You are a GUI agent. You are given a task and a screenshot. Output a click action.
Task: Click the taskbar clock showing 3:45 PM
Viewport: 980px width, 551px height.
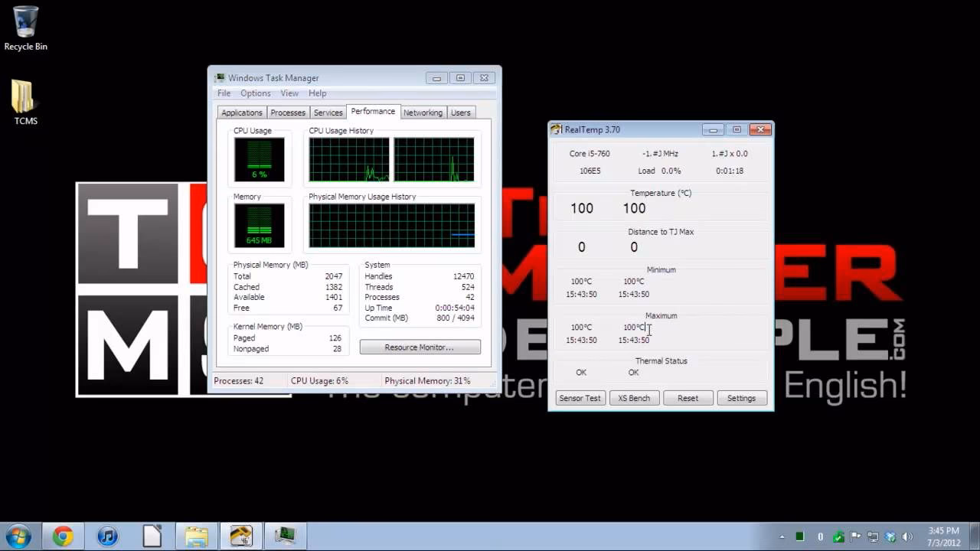tap(943, 536)
